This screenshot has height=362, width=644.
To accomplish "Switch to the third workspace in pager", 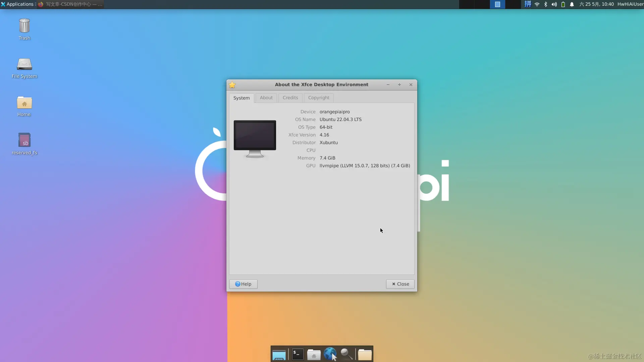I will pos(498,4).
